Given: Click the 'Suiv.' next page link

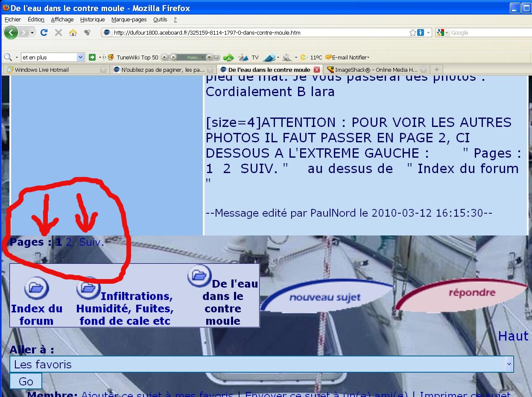Looking at the screenshot, I should 91,242.
